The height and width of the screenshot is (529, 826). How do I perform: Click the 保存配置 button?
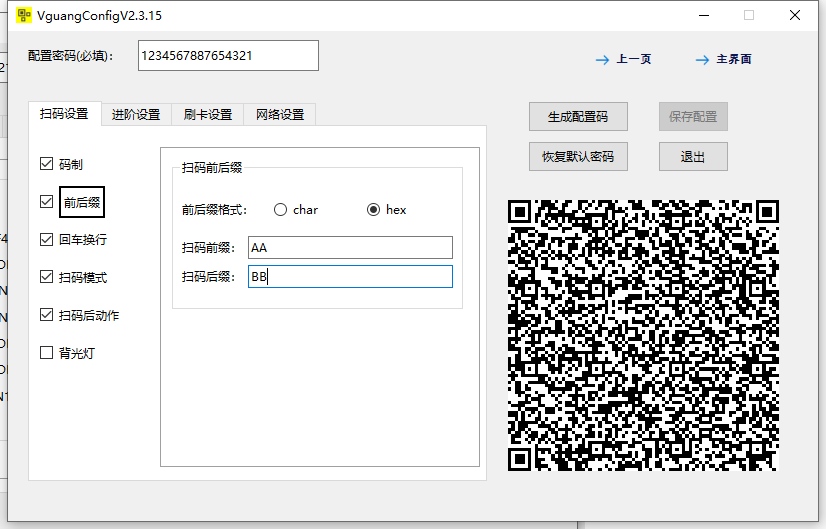tap(693, 116)
